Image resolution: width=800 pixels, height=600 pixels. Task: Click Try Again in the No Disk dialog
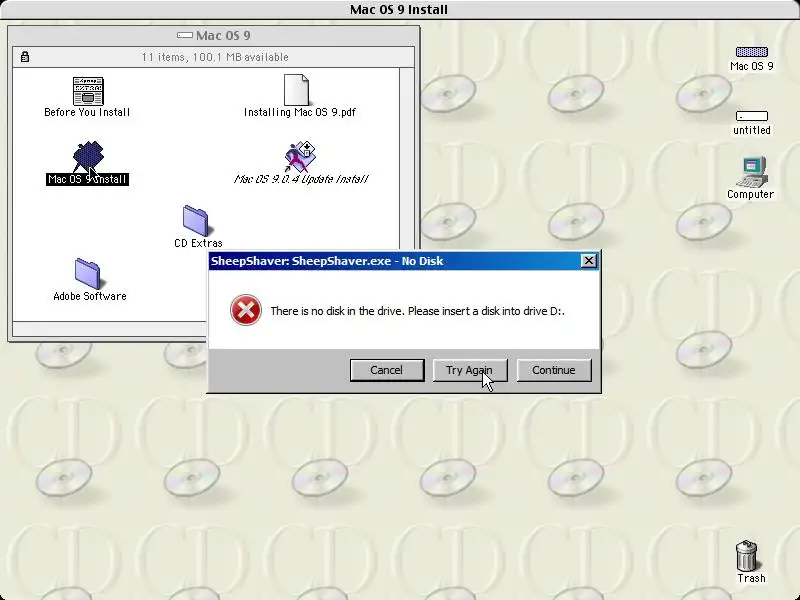coord(470,370)
